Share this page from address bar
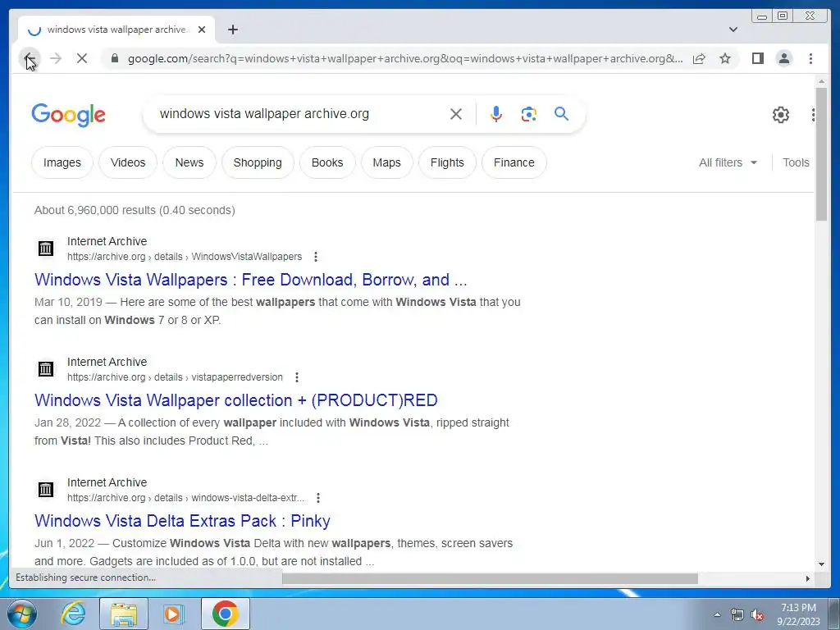This screenshot has height=630, width=840. tap(699, 58)
